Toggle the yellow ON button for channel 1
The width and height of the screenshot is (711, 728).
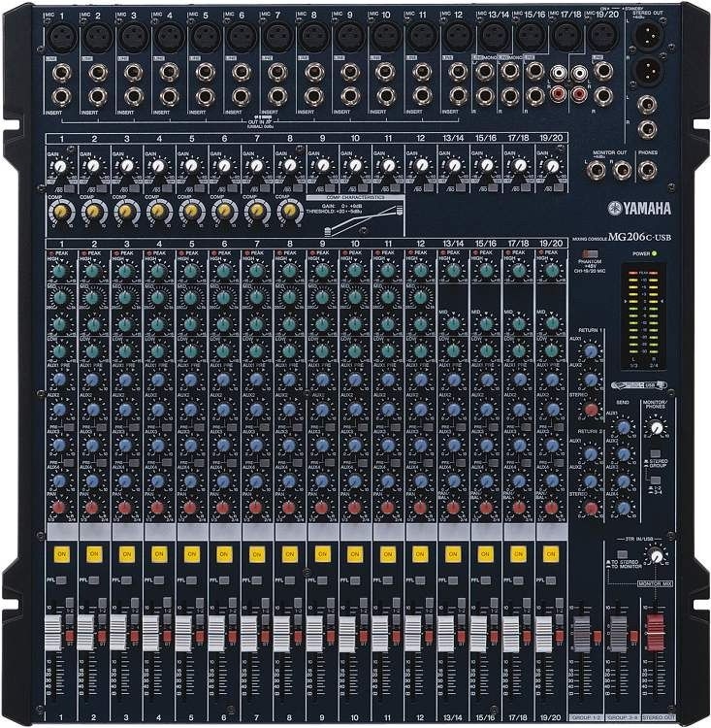coord(60,553)
